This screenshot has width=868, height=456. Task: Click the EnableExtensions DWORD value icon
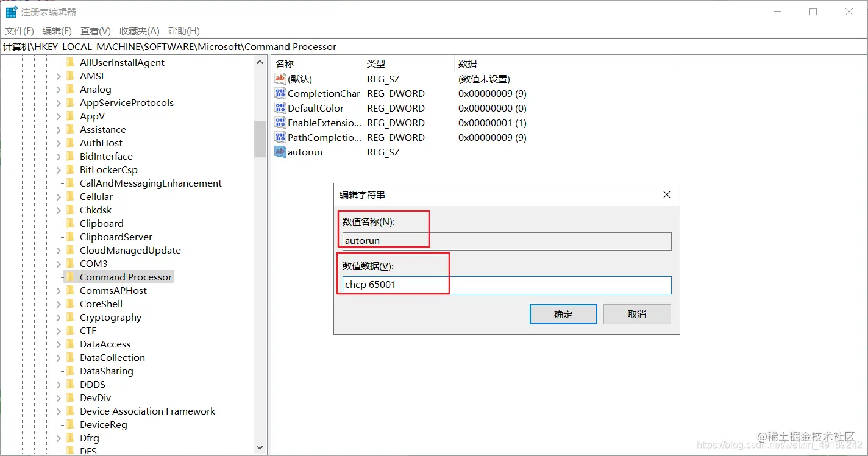(x=280, y=123)
